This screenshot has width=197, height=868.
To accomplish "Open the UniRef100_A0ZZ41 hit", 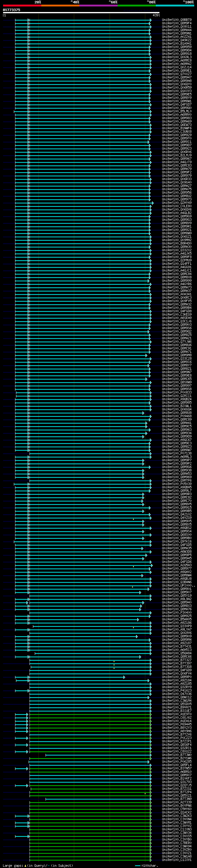I will coord(177,37).
